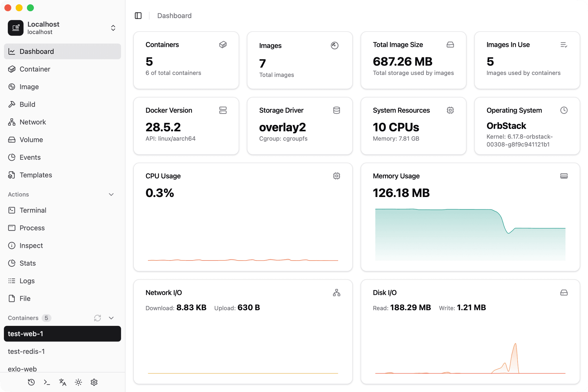This screenshot has width=588, height=392.
Task: Select Events in the sidebar
Action: tap(30, 157)
